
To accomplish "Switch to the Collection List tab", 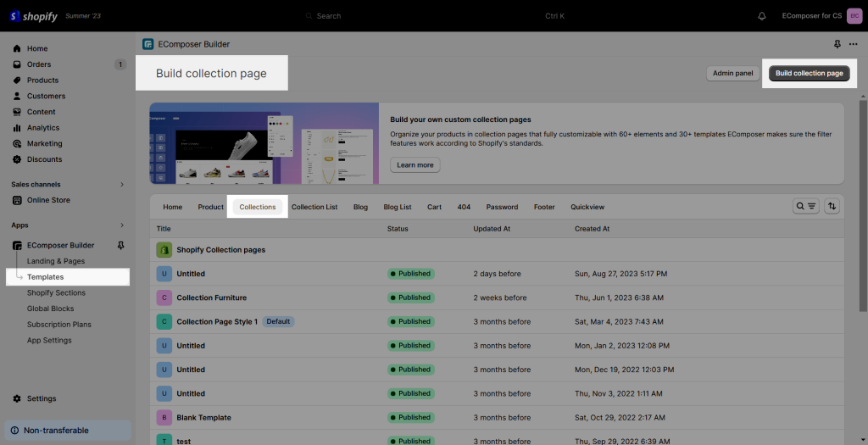I will pos(314,207).
